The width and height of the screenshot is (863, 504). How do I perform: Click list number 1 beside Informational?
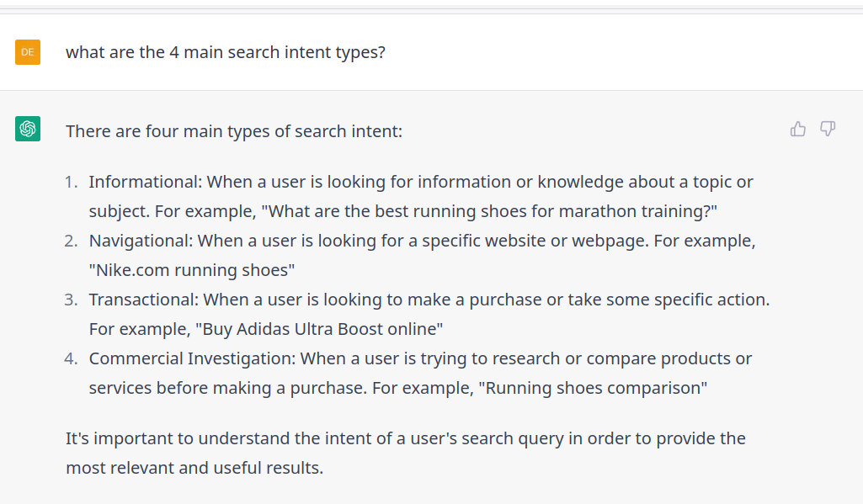(72, 182)
